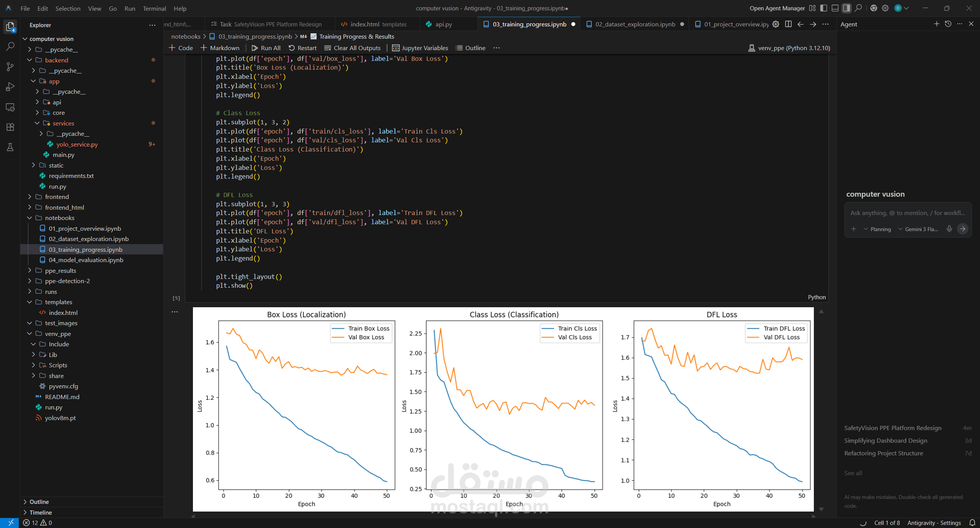The width and height of the screenshot is (980, 528).
Task: Click Open Agent Manager
Action: pyautogui.click(x=777, y=8)
